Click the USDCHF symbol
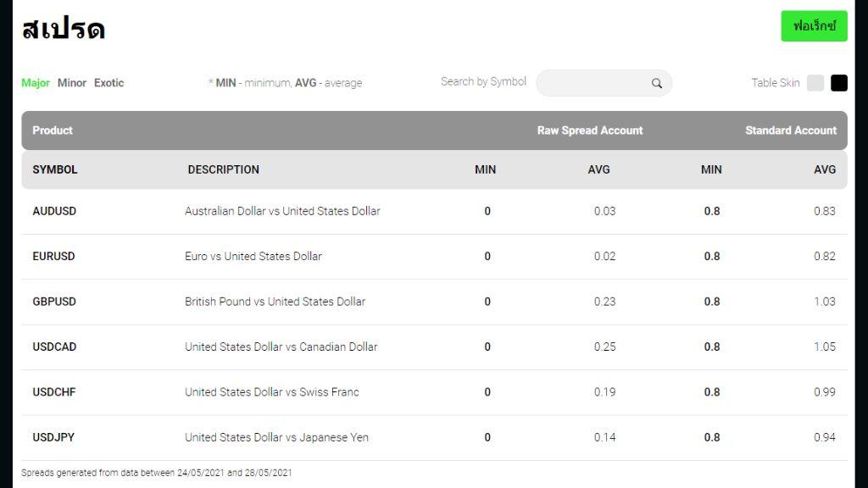Image resolution: width=868 pixels, height=488 pixels. pos(54,392)
